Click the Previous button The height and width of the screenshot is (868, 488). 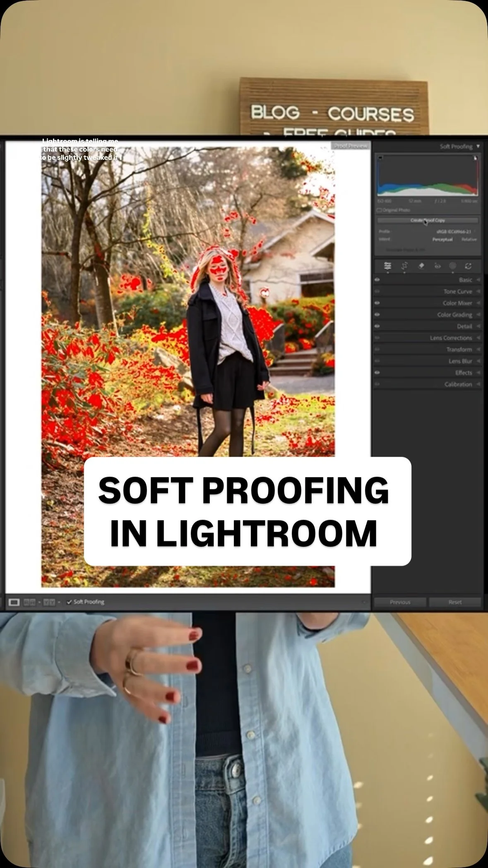400,602
